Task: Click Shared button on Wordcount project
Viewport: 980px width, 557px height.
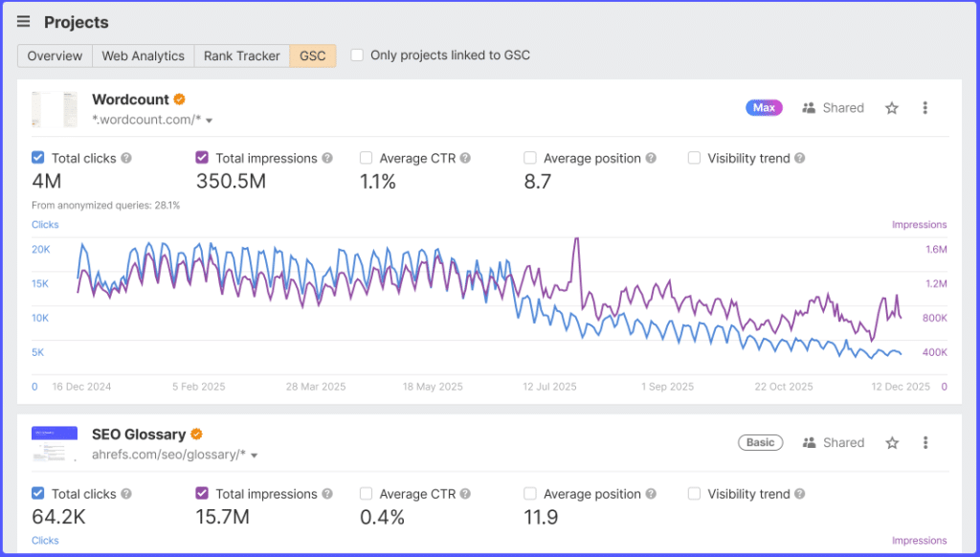Action: [x=833, y=108]
